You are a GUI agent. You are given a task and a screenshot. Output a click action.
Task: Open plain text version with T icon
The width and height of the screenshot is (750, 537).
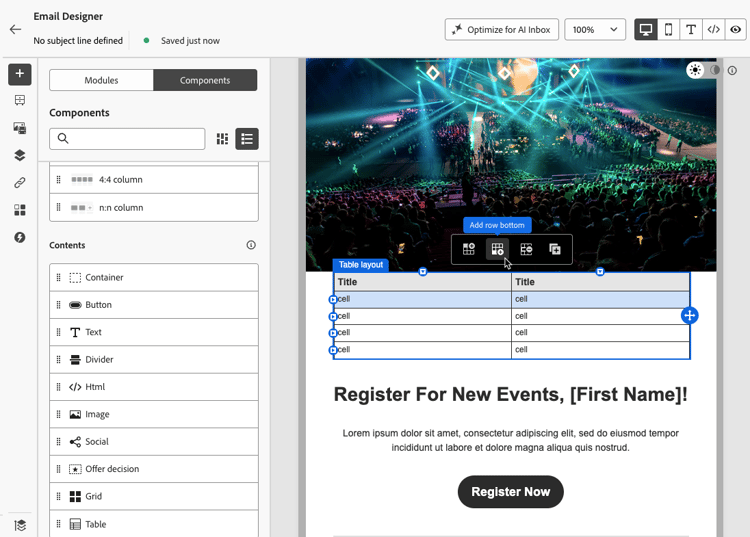pyautogui.click(x=691, y=30)
